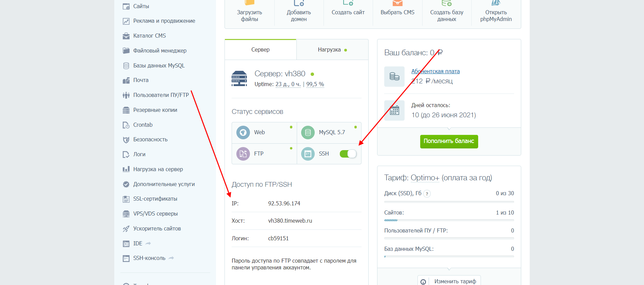This screenshot has width=644, height=285.
Task: Open Файловый менеджер from sidebar
Action: 160,51
